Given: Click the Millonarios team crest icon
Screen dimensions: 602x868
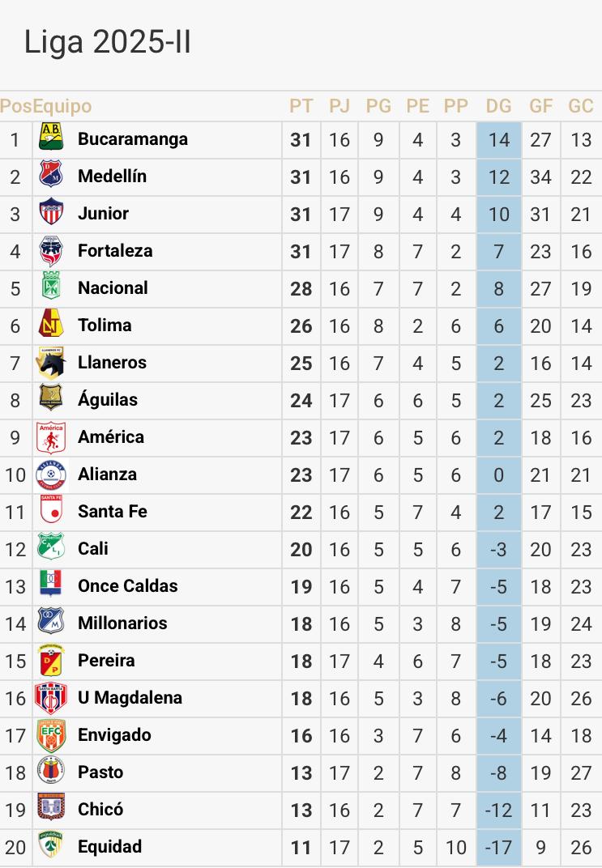Looking at the screenshot, I should pyautogui.click(x=51, y=622).
